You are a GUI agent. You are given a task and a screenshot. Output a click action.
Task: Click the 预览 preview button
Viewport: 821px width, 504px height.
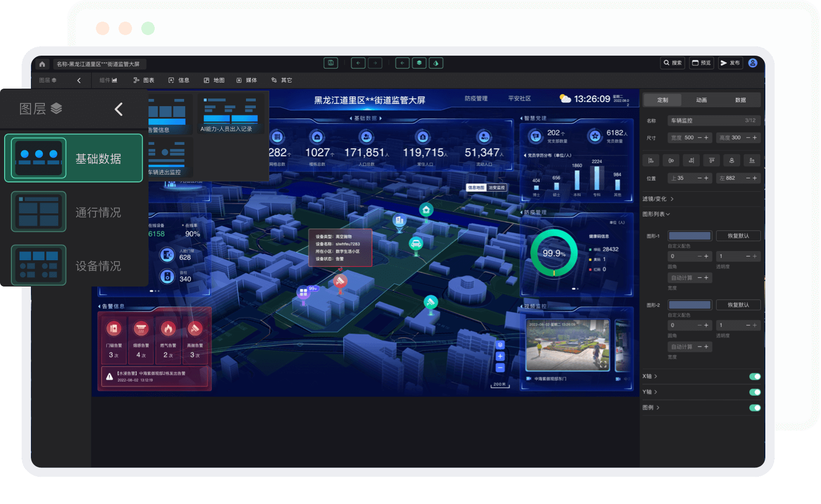701,63
